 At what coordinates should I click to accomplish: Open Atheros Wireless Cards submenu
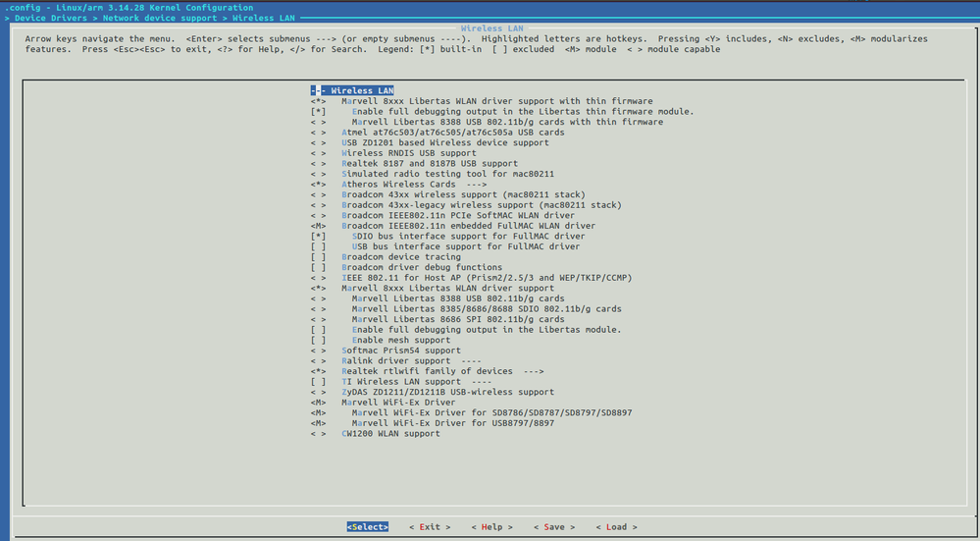398,185
